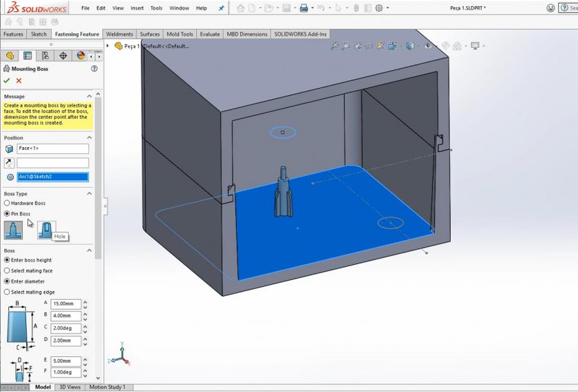Image resolution: width=578 pixels, height=392 pixels.
Task: Select the Hardware Boss radio button
Action: pos(7,204)
